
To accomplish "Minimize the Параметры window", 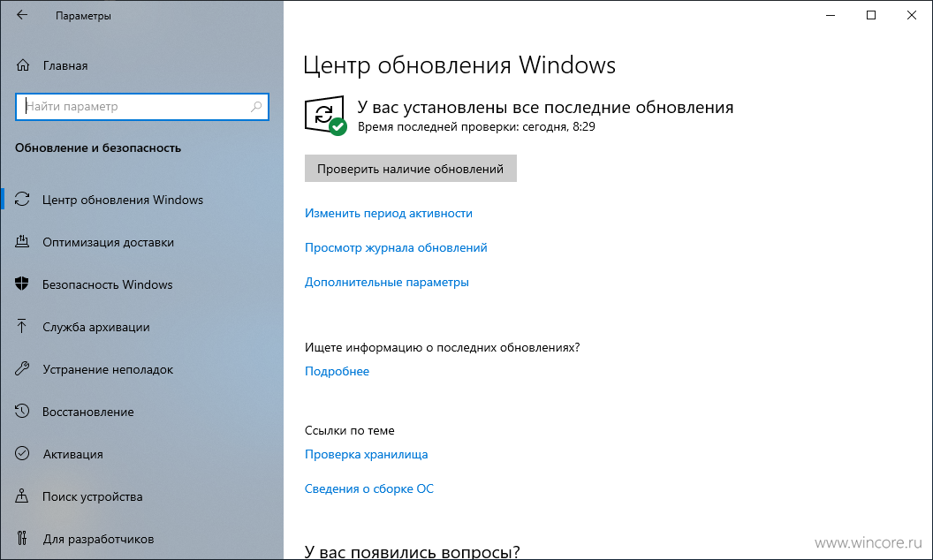I will tap(831, 16).
